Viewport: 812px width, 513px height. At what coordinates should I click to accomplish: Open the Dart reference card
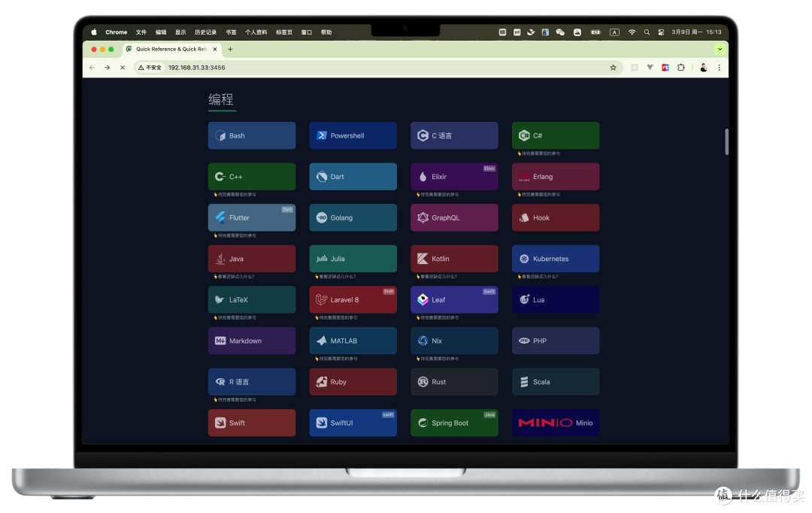tap(353, 176)
